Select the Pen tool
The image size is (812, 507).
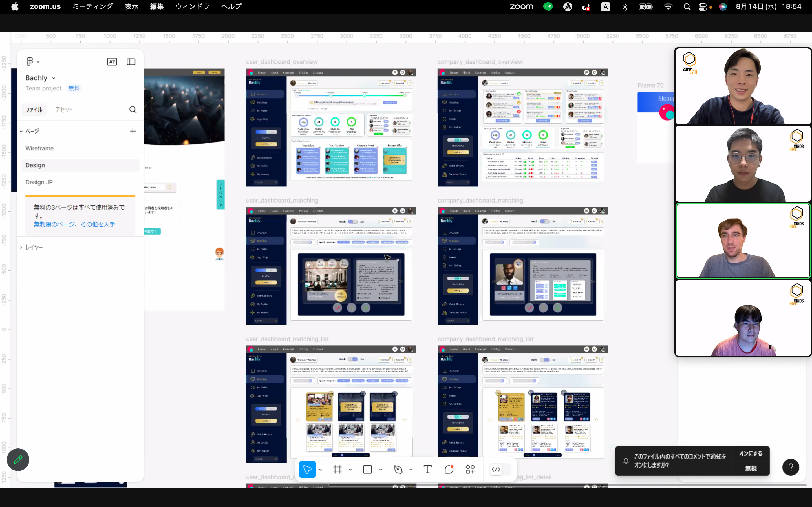point(398,470)
